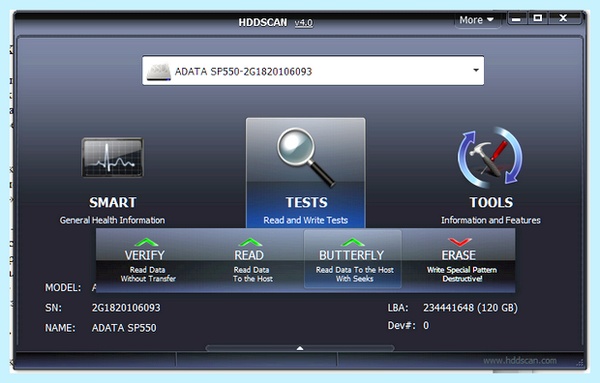The height and width of the screenshot is (383, 600).
Task: Visit the www.hddscan.com link
Action: pyautogui.click(x=520, y=360)
